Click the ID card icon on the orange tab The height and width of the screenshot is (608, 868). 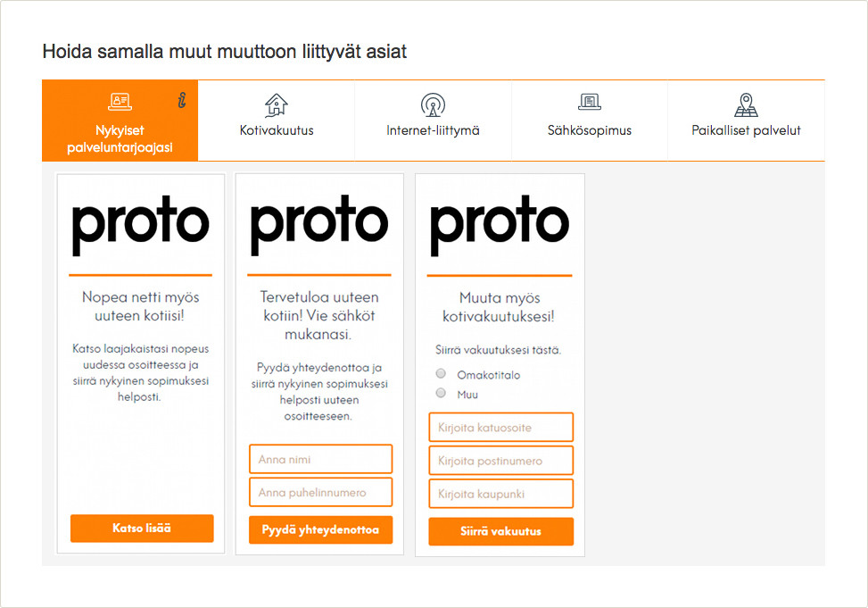click(x=120, y=102)
